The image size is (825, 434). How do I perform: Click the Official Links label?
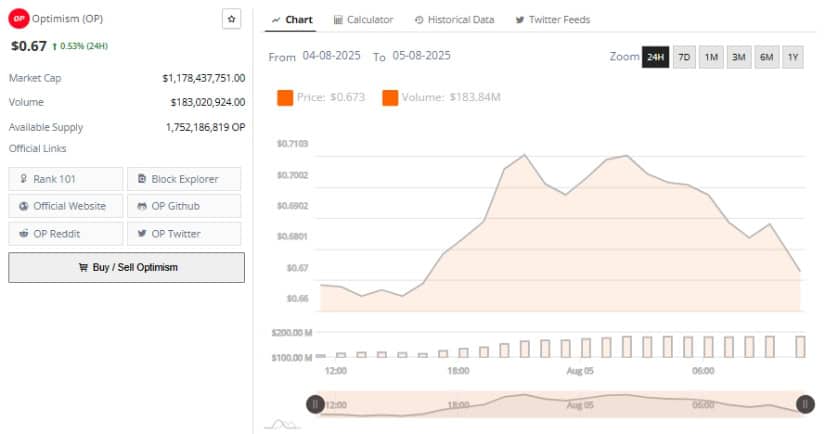37,148
